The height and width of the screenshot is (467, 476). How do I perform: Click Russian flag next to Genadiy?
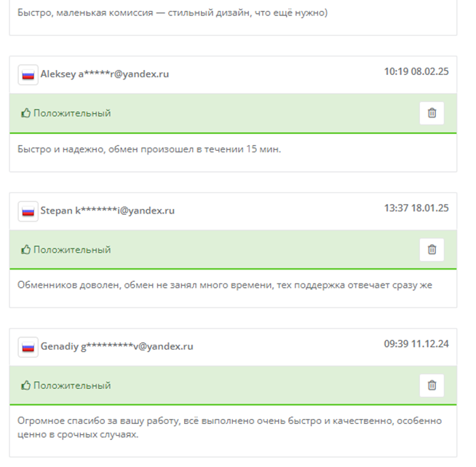pyautogui.click(x=28, y=347)
